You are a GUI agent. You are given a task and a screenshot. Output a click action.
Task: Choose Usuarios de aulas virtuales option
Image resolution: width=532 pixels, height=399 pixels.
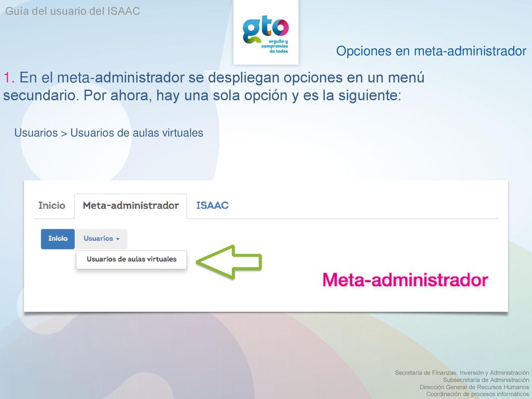131,259
